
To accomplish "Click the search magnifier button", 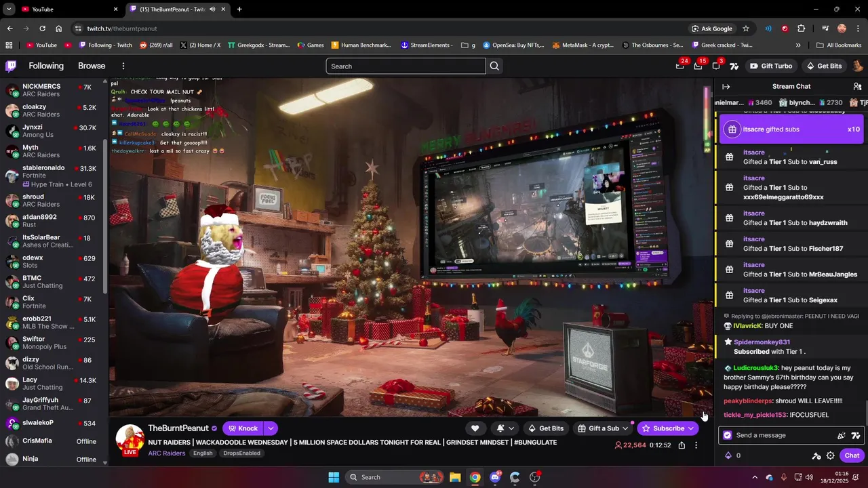I will (x=494, y=66).
